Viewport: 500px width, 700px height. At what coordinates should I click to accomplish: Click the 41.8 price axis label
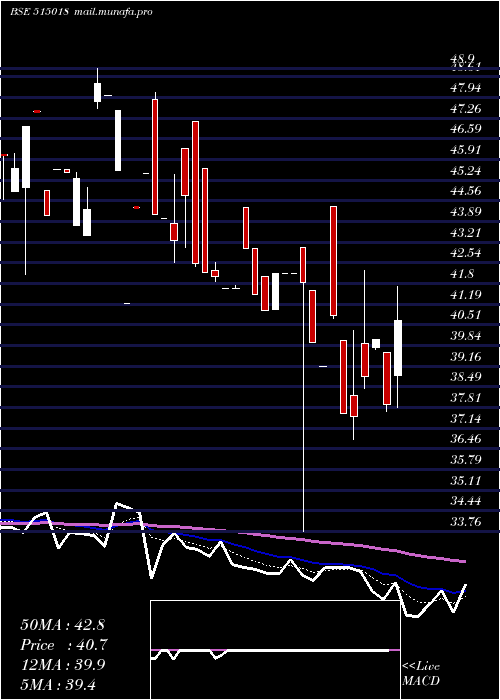point(462,274)
